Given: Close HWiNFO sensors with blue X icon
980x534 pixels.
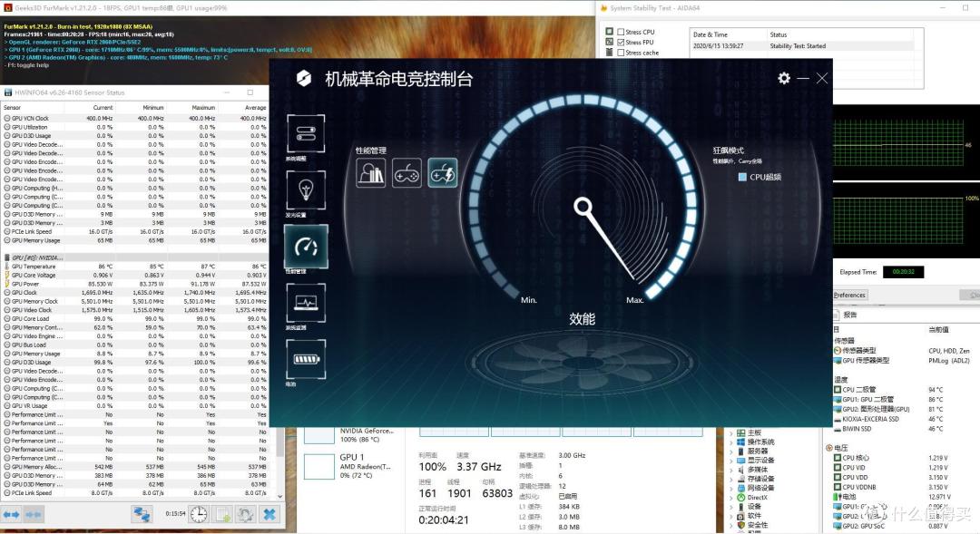Looking at the screenshot, I should [269, 514].
